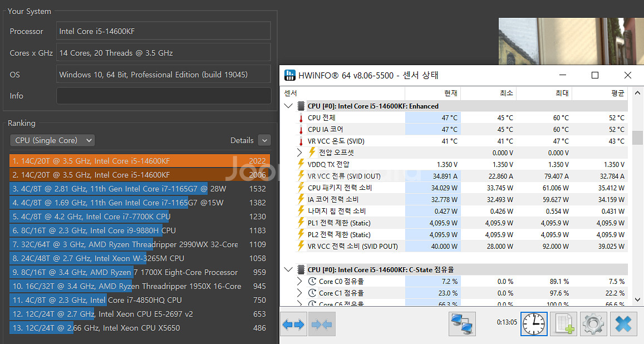The height and width of the screenshot is (344, 644).
Task: Reset the HWiNFO clock timer icon
Action: point(534,325)
